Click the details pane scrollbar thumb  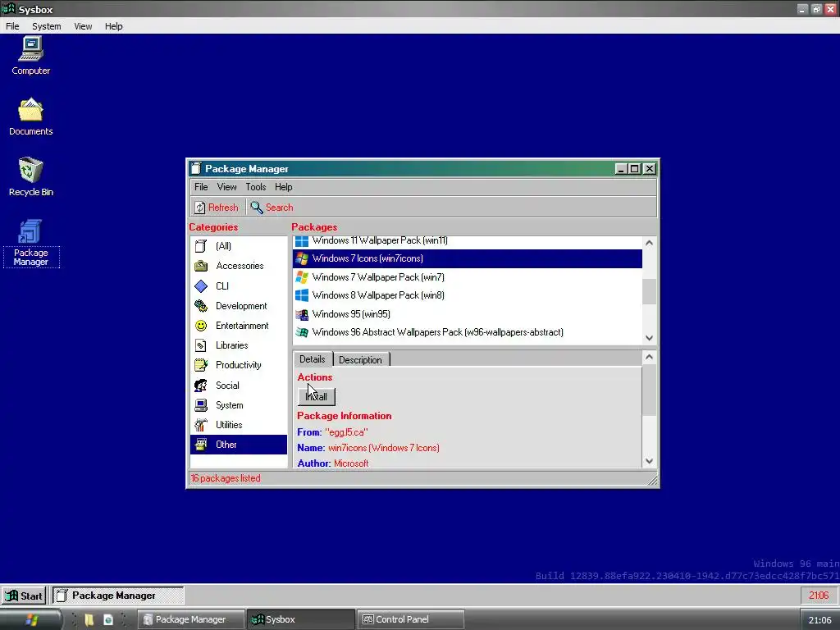[x=650, y=391]
